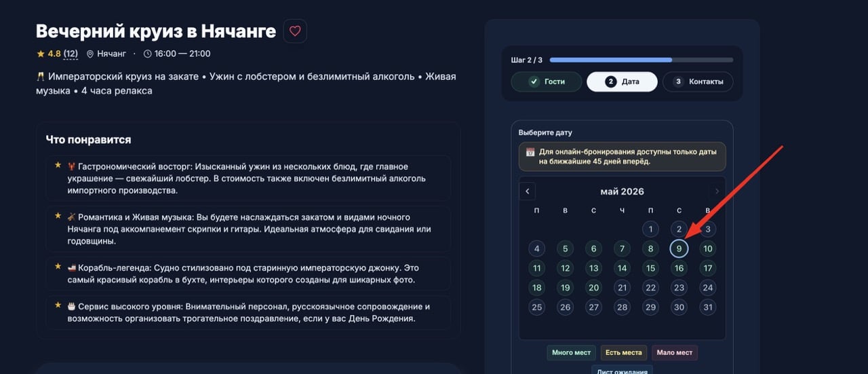868x374 pixels.
Task: Click the Сервис высокого уровня item
Action: pos(248,312)
